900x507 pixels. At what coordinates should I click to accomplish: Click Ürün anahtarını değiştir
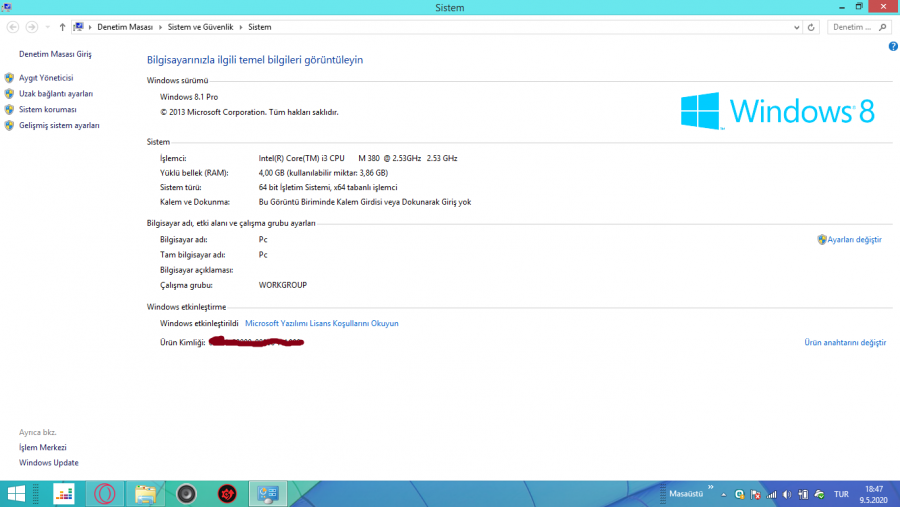[x=845, y=342]
